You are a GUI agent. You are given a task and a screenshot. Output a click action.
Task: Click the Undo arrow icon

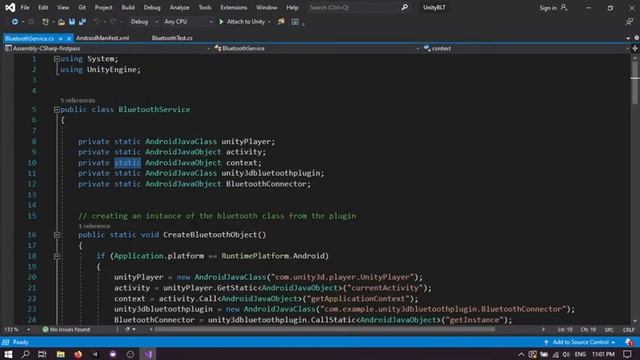(96, 22)
